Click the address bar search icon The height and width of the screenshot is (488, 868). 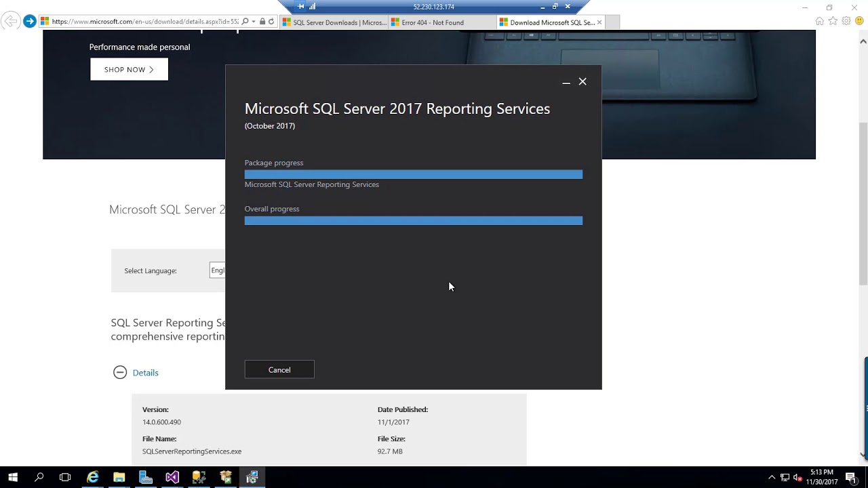click(245, 22)
